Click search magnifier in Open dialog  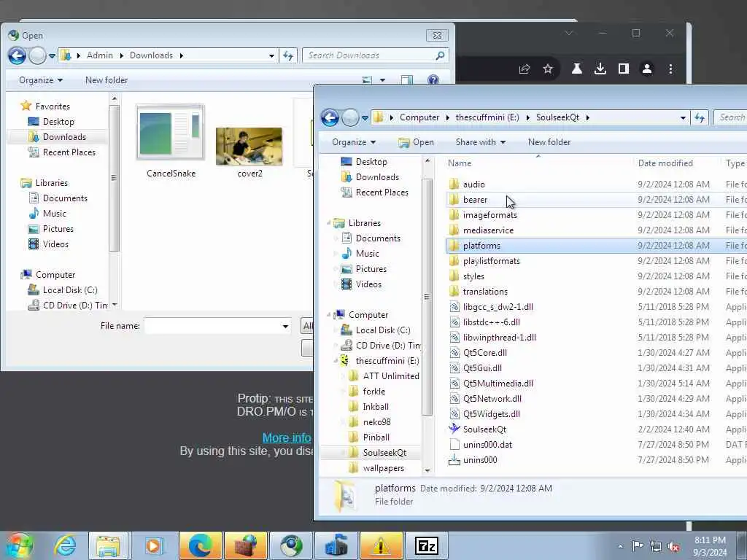tap(440, 55)
